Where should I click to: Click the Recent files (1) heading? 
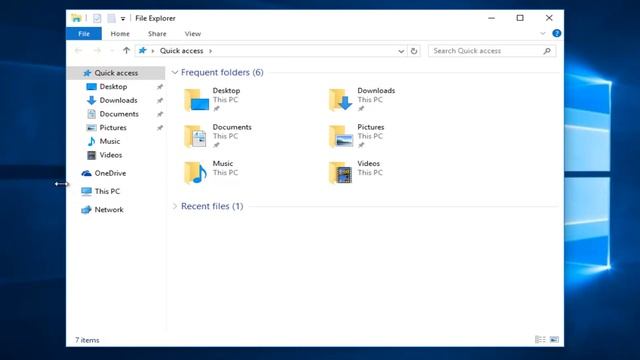point(212,206)
